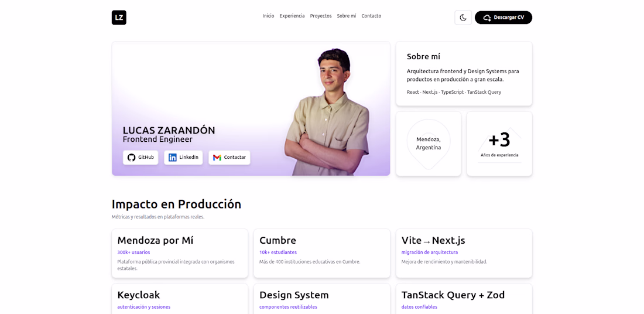Click the Frontend Engineer subtitle
Screen dimensions: 644x314
(x=157, y=140)
